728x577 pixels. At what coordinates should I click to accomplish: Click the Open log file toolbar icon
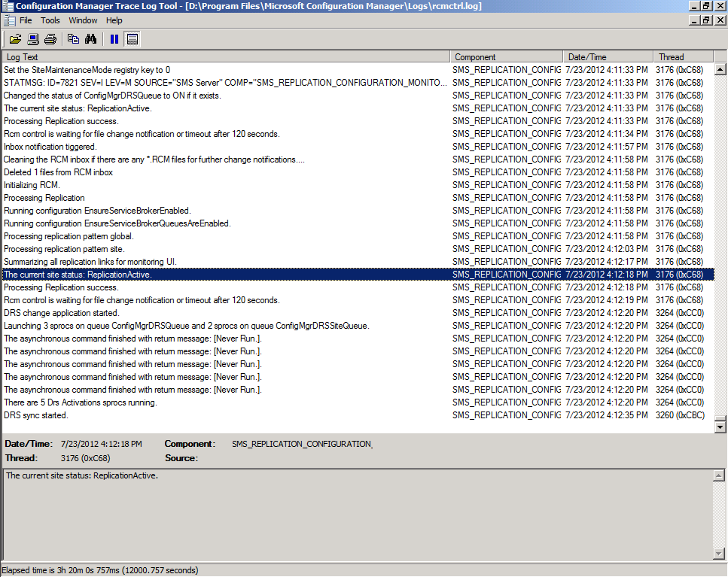(15, 39)
